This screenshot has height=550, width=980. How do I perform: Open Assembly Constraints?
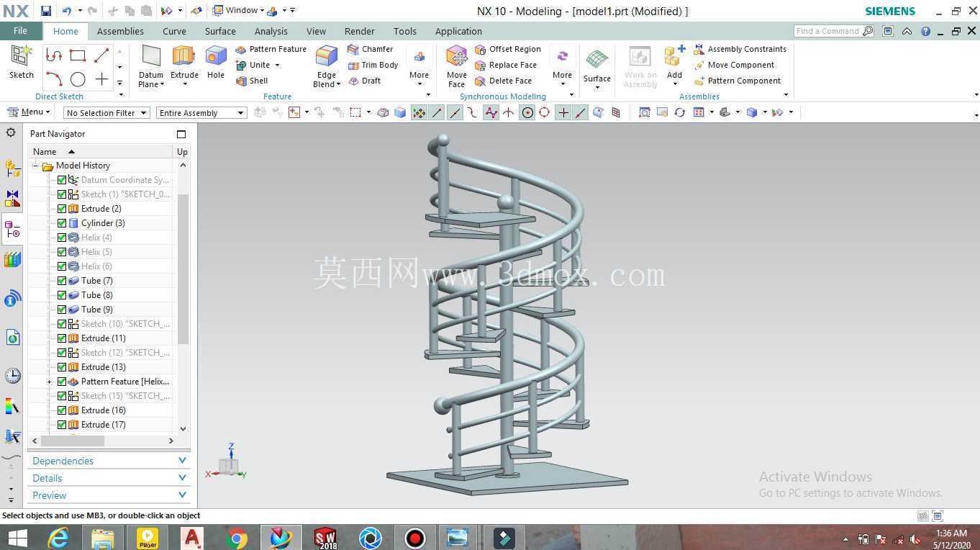[740, 49]
